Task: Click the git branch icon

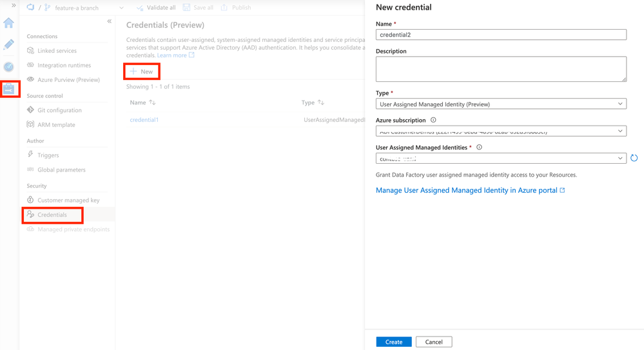Action: tap(47, 7)
